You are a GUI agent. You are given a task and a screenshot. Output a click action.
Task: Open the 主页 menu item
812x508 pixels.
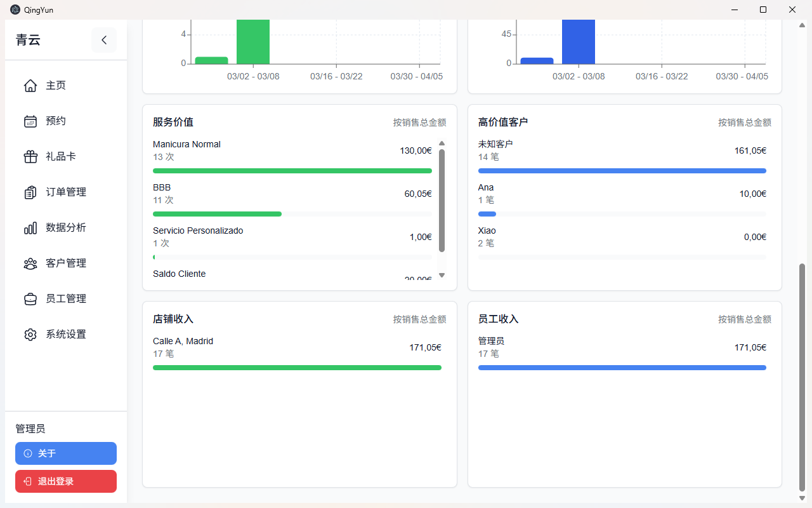point(66,86)
